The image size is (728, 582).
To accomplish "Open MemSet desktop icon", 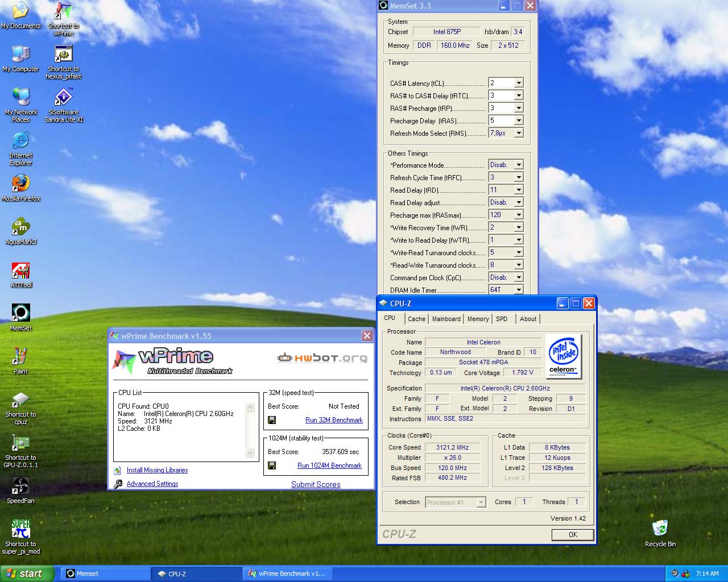I will point(20,318).
